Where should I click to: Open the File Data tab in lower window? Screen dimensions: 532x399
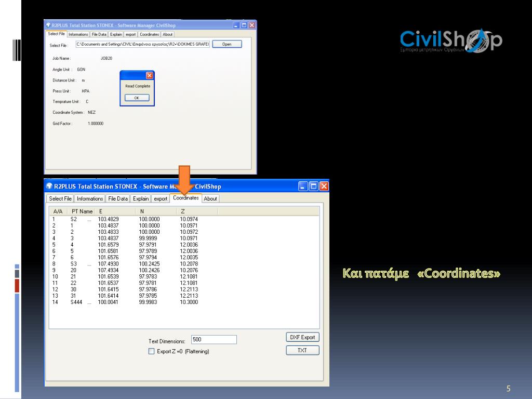pyautogui.click(x=118, y=198)
